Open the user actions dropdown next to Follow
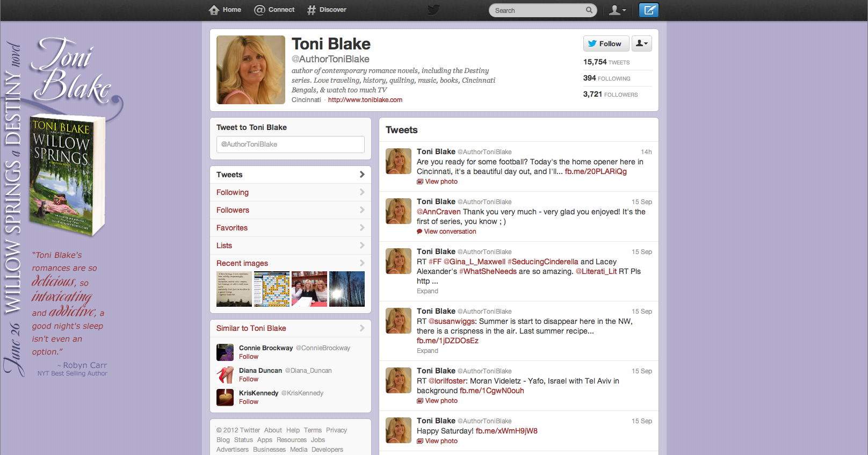Screen dimensions: 868x455 (642, 44)
